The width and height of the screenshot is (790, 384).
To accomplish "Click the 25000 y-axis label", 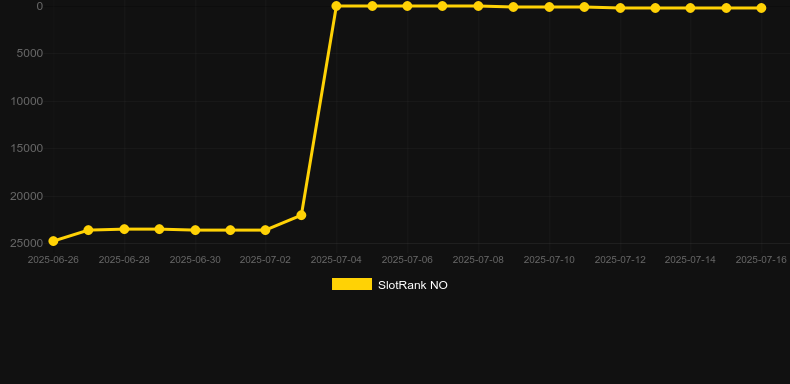I will click(x=27, y=243).
